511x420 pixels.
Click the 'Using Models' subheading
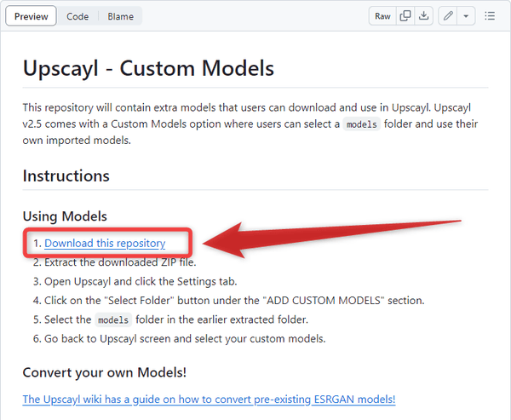point(65,216)
